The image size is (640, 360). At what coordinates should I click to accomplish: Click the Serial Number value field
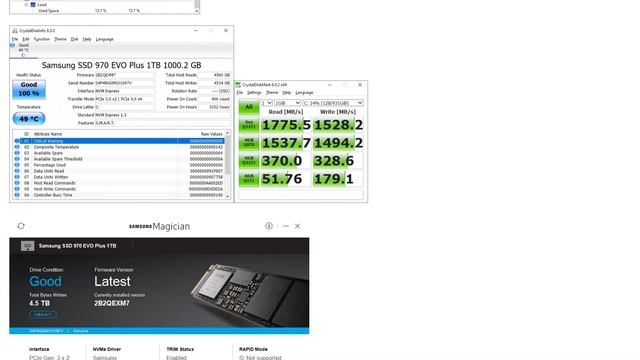pyautogui.click(x=124, y=83)
